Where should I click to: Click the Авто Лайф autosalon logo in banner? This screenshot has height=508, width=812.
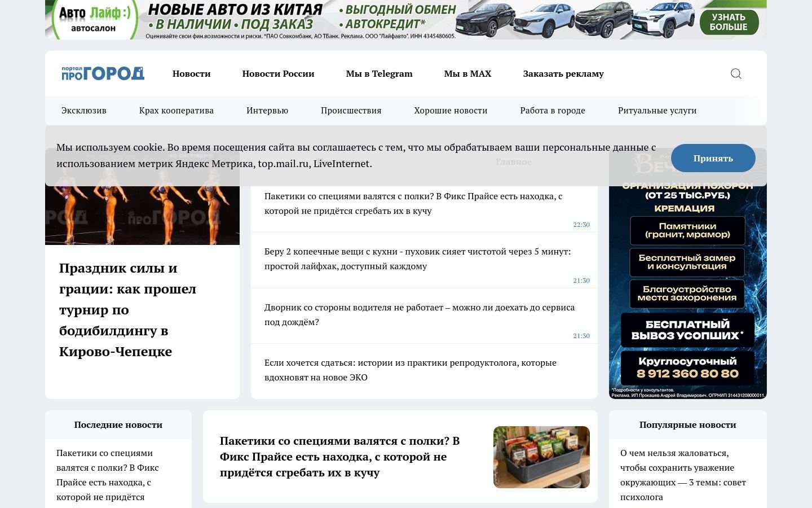tap(95, 19)
